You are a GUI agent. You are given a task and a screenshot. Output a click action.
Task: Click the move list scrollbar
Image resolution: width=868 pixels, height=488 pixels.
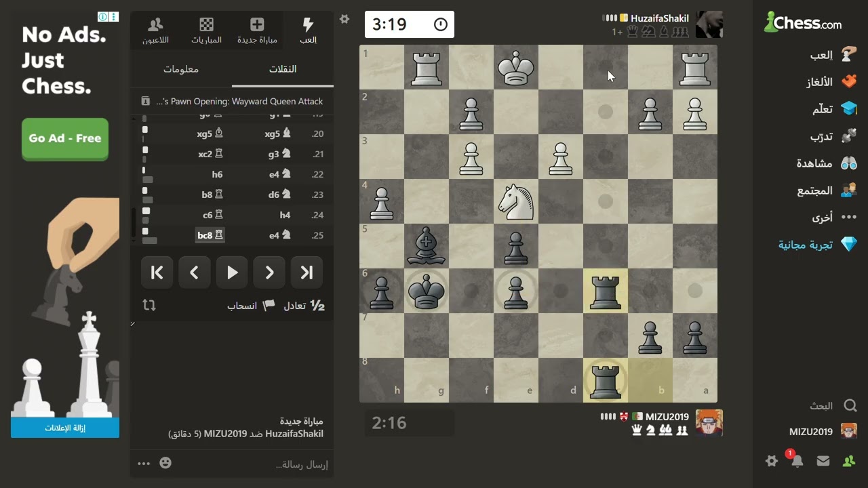(x=134, y=222)
